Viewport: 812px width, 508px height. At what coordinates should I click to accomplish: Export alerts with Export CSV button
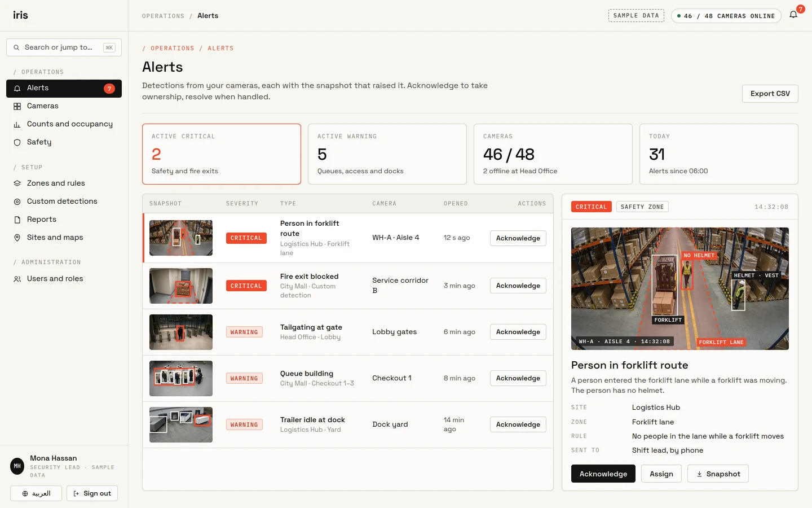coord(770,94)
